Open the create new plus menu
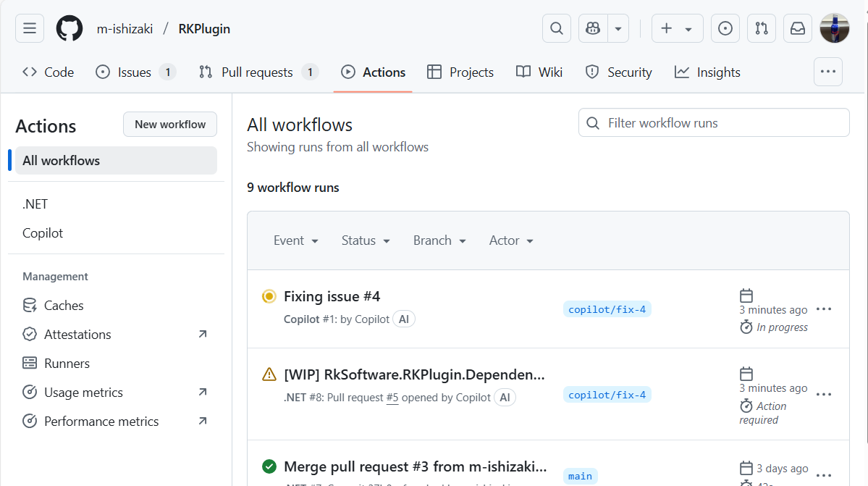This screenshot has height=486, width=868. coord(677,28)
